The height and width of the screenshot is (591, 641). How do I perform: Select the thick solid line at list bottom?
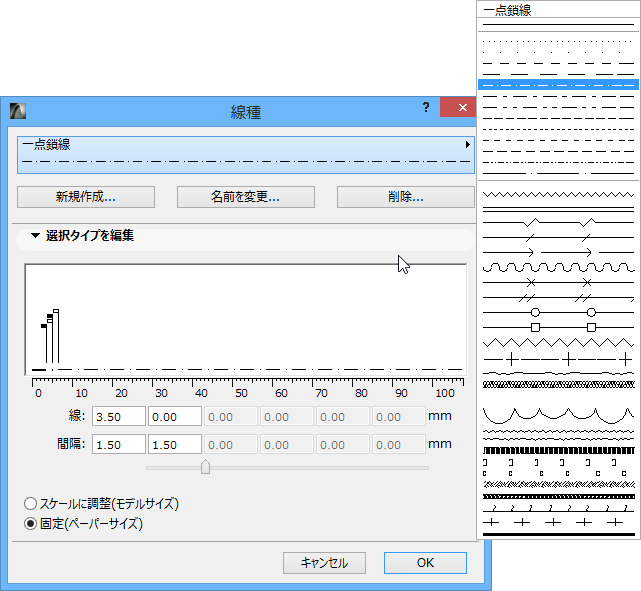[x=558, y=534]
